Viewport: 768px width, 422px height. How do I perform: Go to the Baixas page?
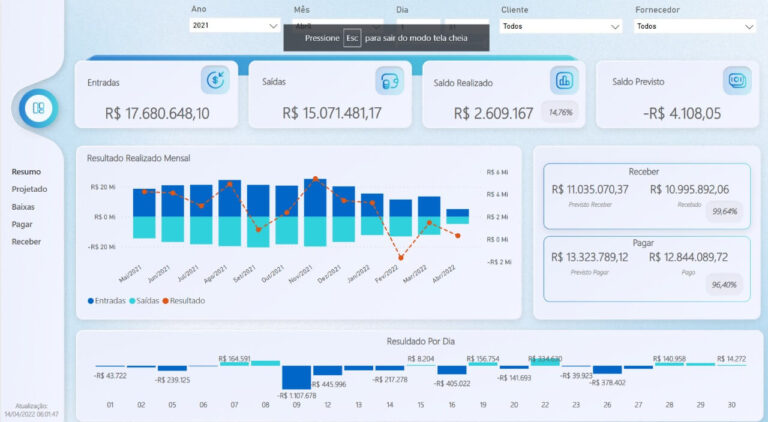click(x=23, y=207)
